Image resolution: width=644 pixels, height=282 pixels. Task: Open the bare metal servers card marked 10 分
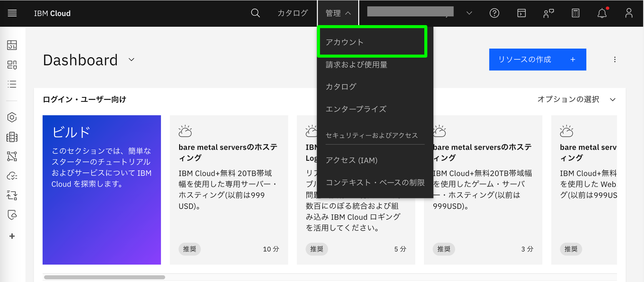pos(229,190)
